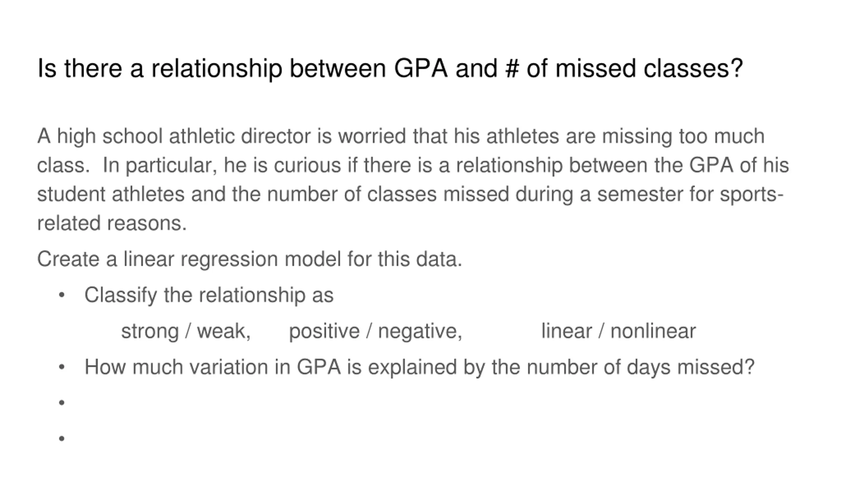
Task: Click the paragraph's first line about the athletic director
Action: [400, 136]
